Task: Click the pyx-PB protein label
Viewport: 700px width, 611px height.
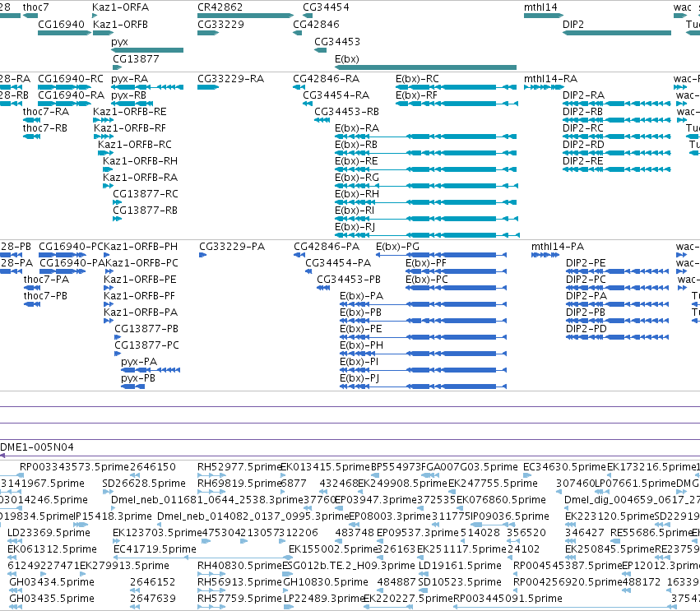Action: click(x=138, y=378)
